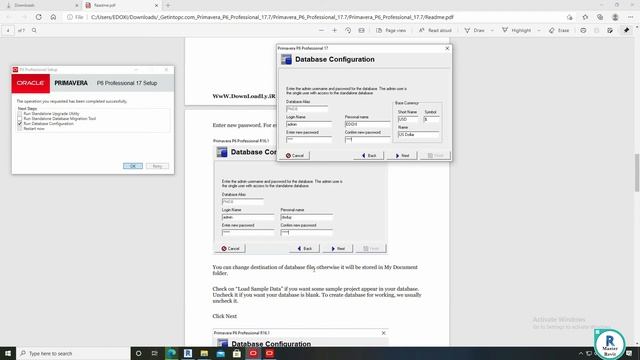Open the Windows Start menu

tap(8, 353)
